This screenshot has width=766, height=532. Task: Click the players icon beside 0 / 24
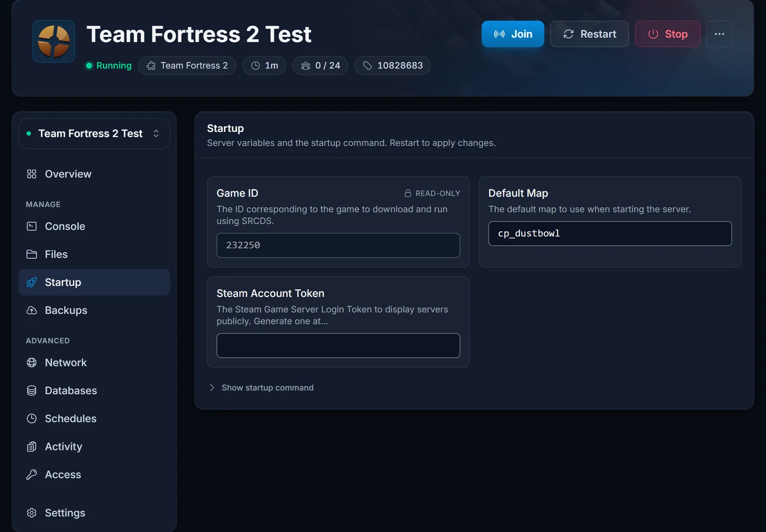[x=305, y=66]
